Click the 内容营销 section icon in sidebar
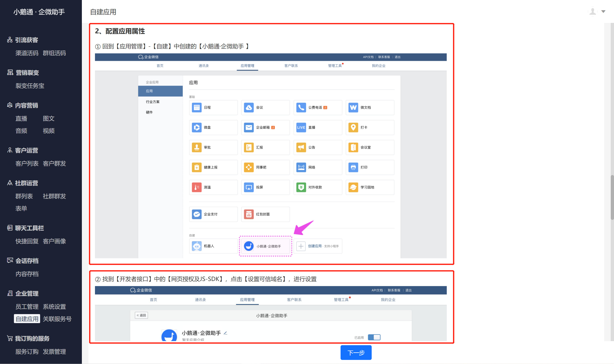Image resolution: width=614 pixels, height=364 pixels. [x=10, y=105]
